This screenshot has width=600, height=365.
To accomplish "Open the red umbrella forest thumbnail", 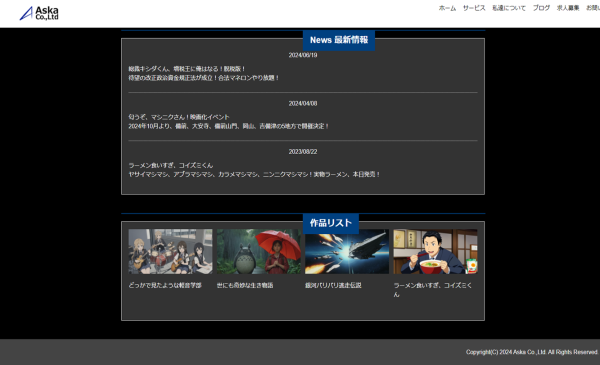I will click(259, 251).
